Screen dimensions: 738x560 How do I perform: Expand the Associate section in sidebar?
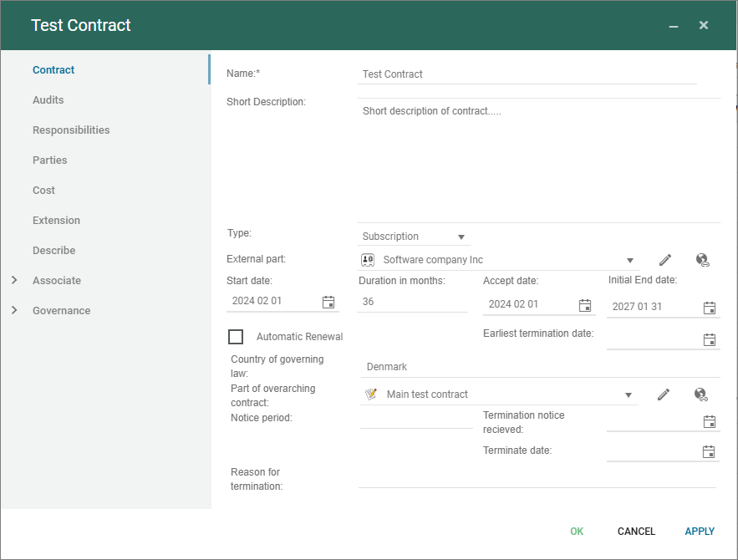click(x=14, y=281)
